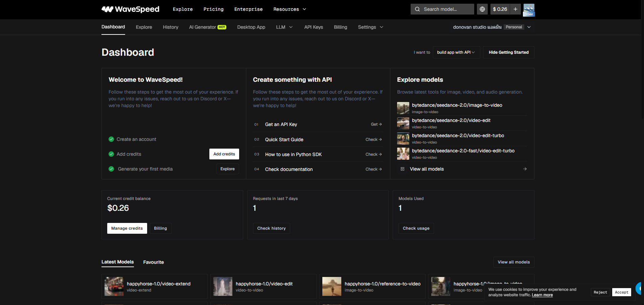Click the plus icon next to balance

tap(515, 9)
